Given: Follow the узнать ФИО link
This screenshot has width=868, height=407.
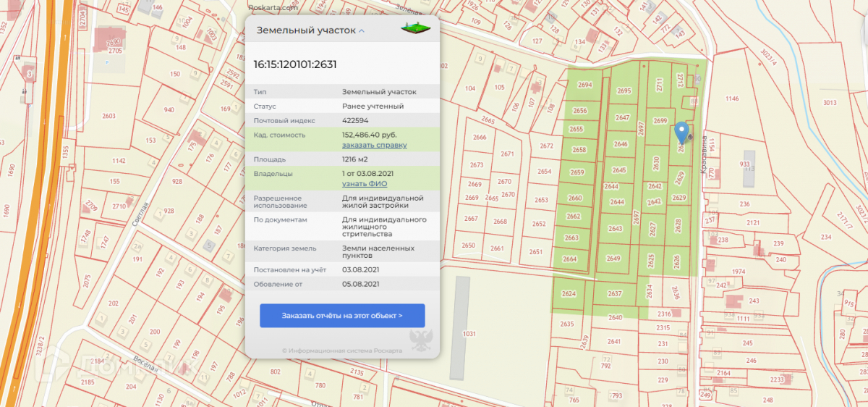Looking at the screenshot, I should click(x=364, y=184).
